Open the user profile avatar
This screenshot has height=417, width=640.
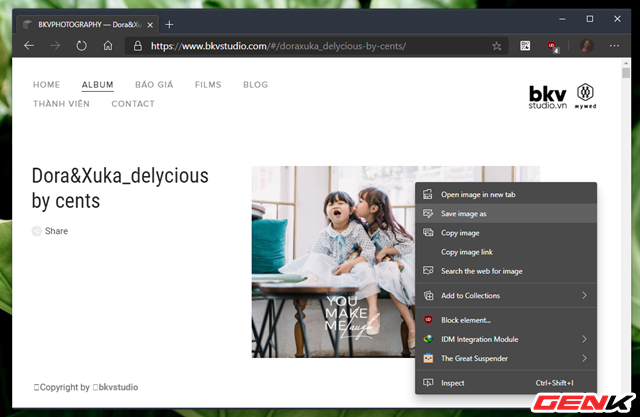pyautogui.click(x=586, y=46)
